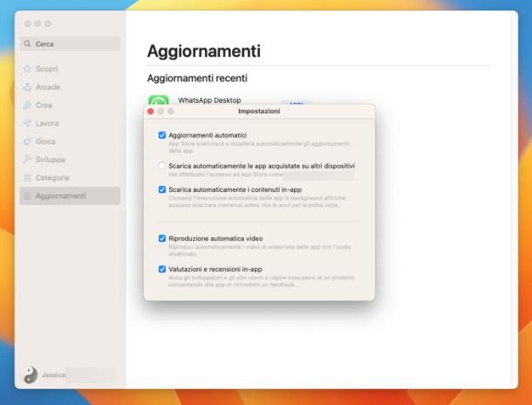Click the Crea paintbrush icon
The image size is (532, 405).
tap(27, 106)
